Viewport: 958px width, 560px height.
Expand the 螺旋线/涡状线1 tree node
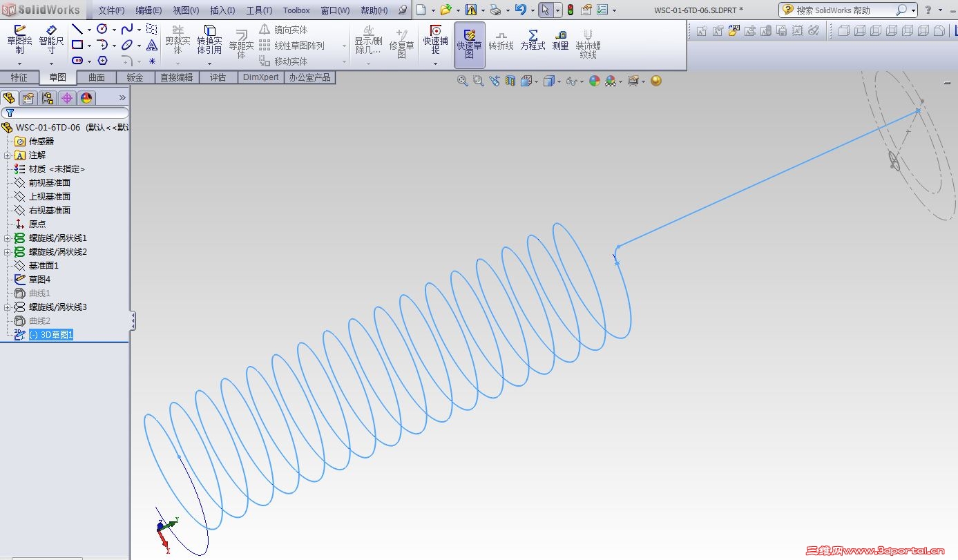[x=8, y=238]
